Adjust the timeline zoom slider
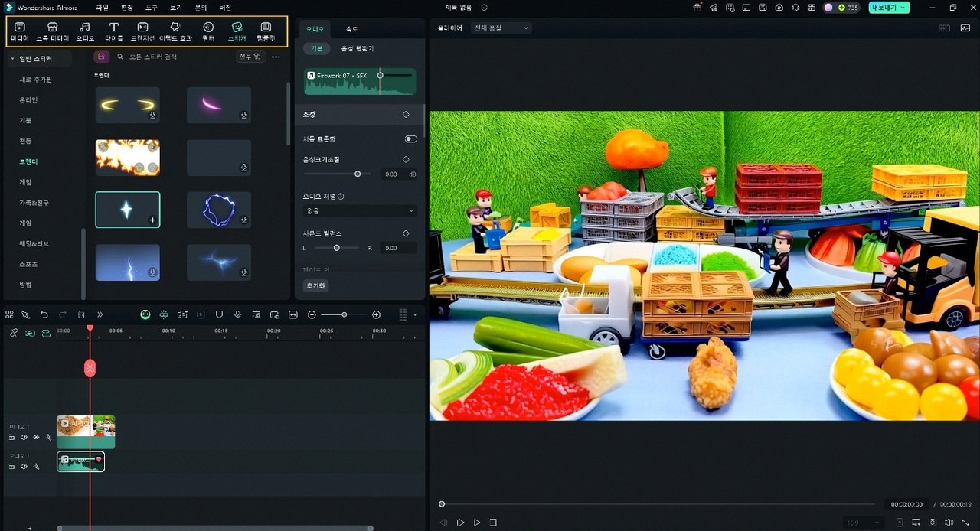Viewport: 980px width, 531px height. [x=344, y=314]
